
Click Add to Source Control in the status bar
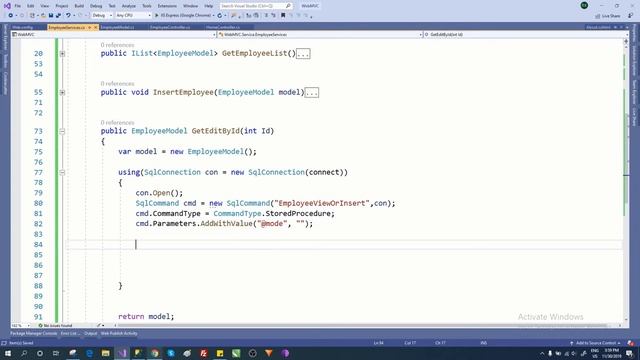[x=595, y=343]
